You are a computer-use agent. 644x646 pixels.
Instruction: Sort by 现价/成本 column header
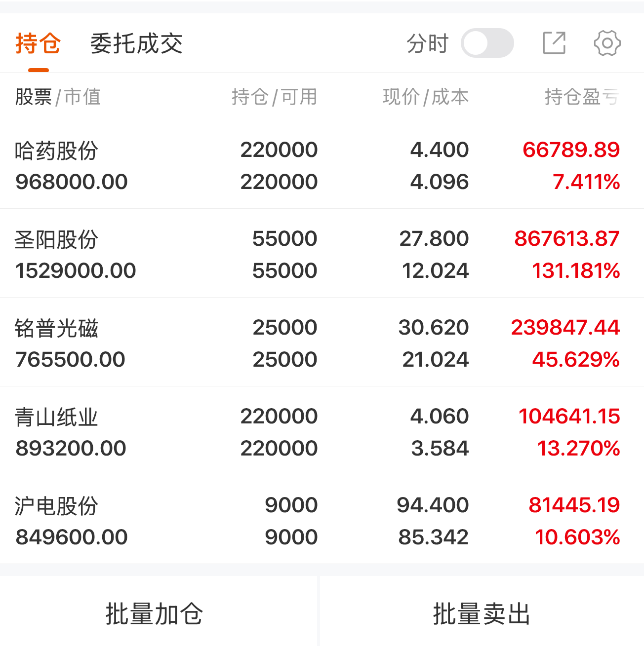(x=425, y=97)
